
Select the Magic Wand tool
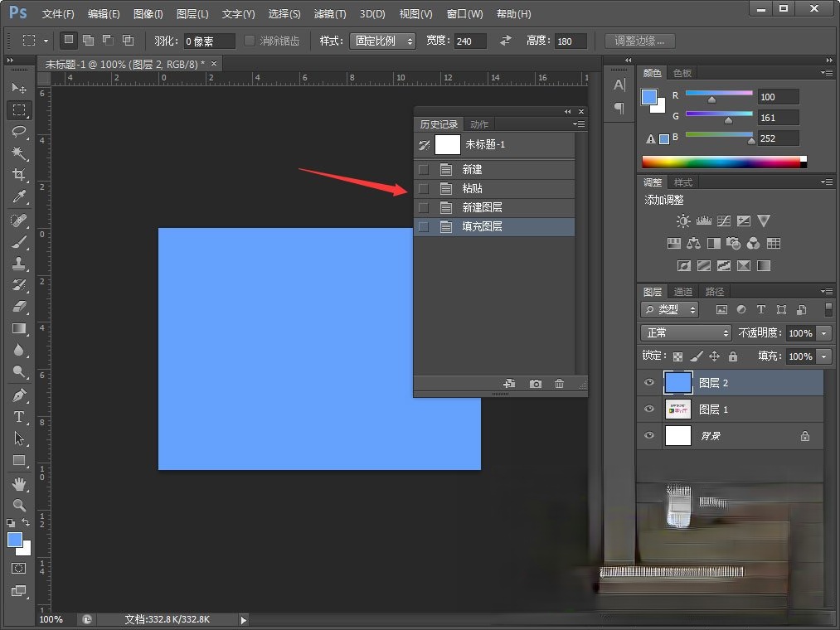click(19, 153)
